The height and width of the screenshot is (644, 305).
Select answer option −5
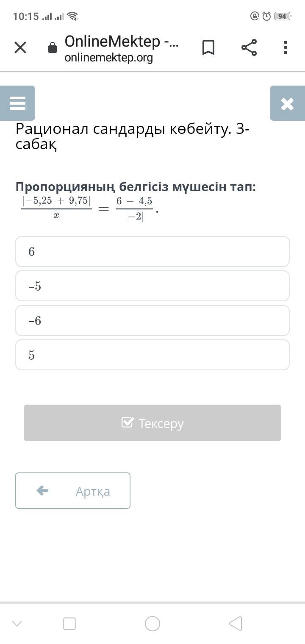pyautogui.click(x=152, y=286)
